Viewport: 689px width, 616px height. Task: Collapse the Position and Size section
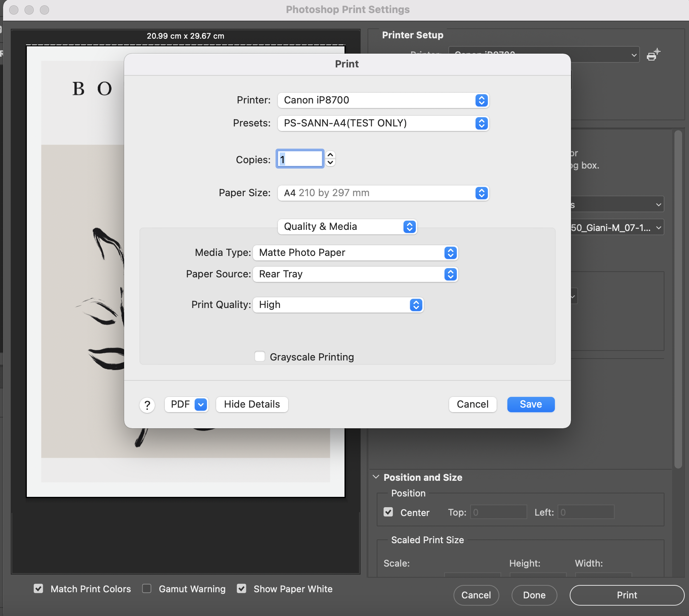pos(376,477)
